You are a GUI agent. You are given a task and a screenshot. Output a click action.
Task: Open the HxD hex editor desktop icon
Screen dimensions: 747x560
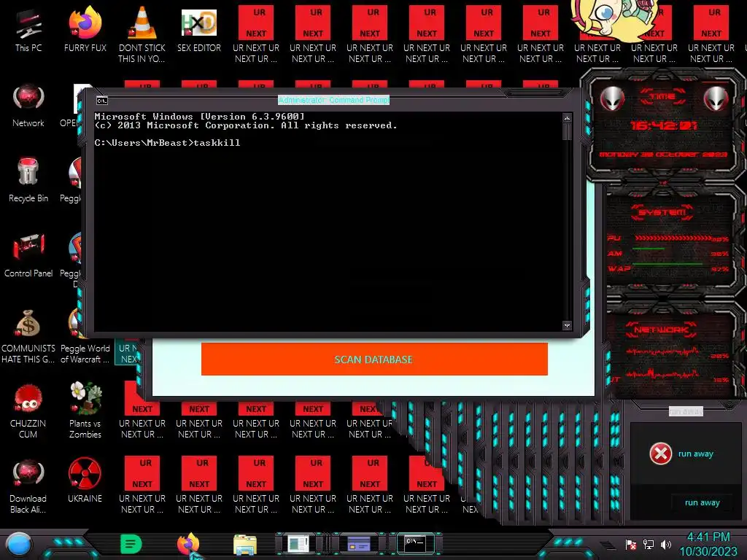pos(199,29)
